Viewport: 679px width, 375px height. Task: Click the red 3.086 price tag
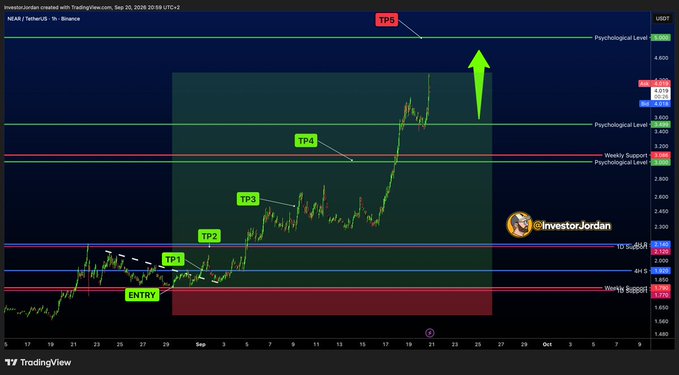pyautogui.click(x=661, y=155)
